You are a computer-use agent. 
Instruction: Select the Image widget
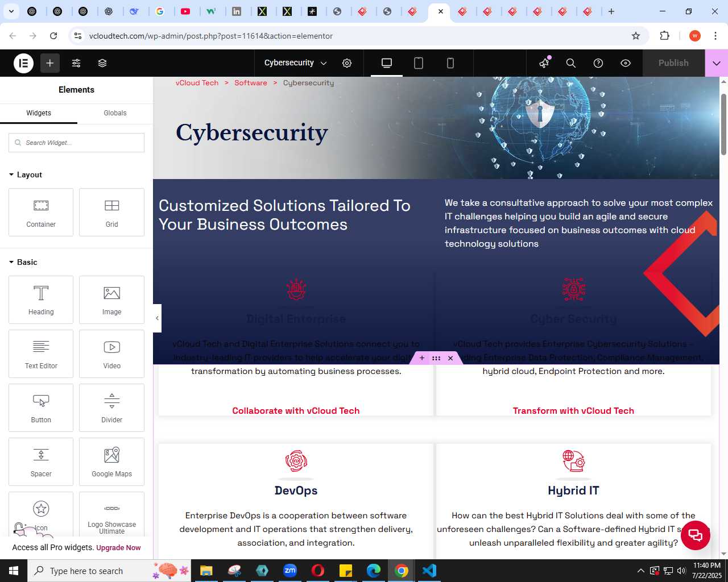pyautogui.click(x=111, y=300)
